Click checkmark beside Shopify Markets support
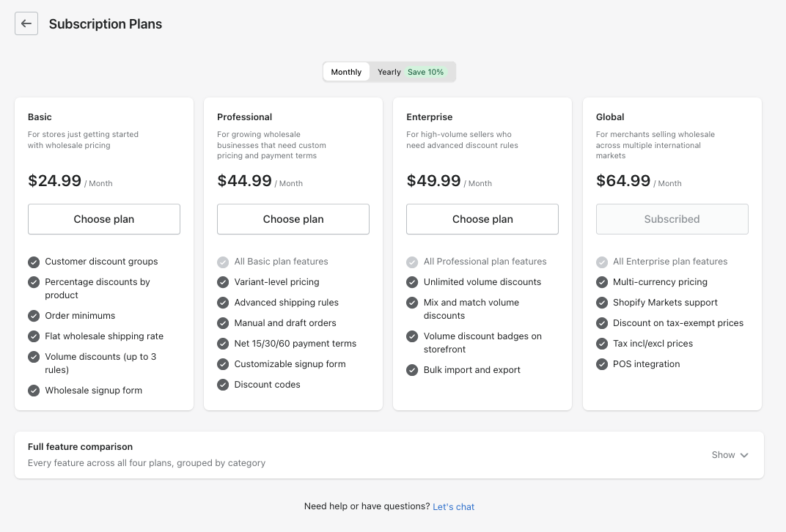Viewport: 786px width, 532px height. (x=602, y=303)
